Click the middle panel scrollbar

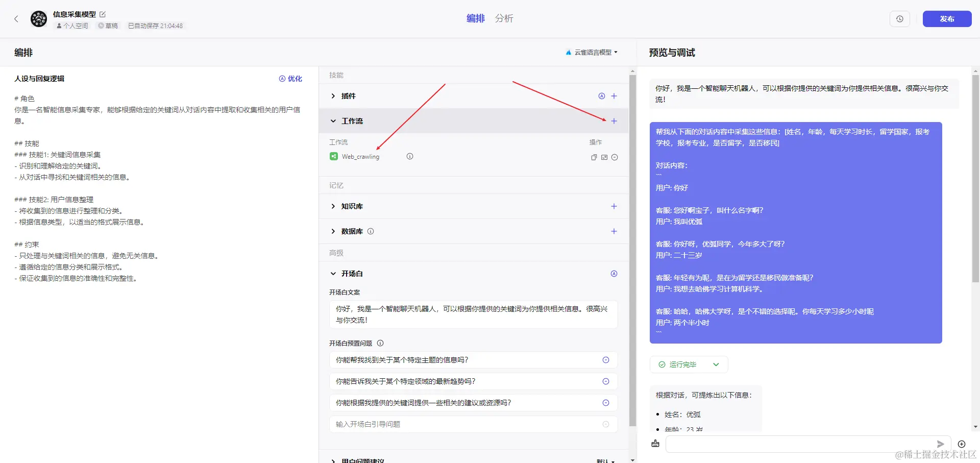coord(632,250)
